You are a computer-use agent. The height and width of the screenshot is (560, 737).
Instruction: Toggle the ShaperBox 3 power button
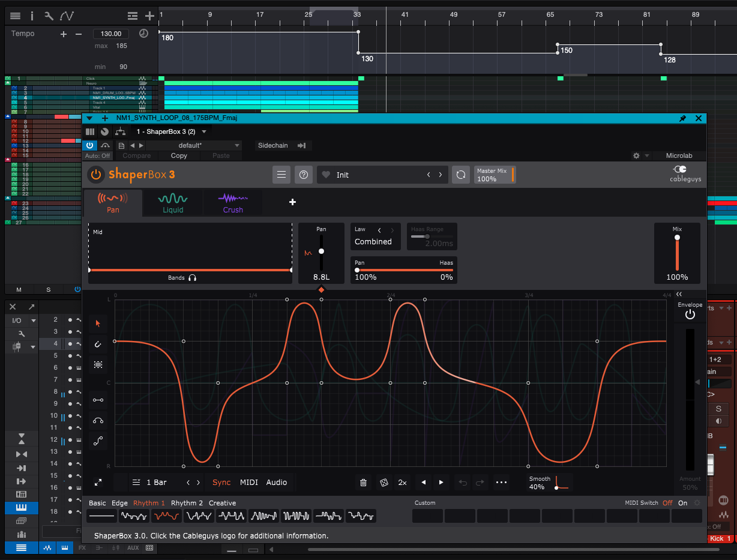[x=95, y=175]
